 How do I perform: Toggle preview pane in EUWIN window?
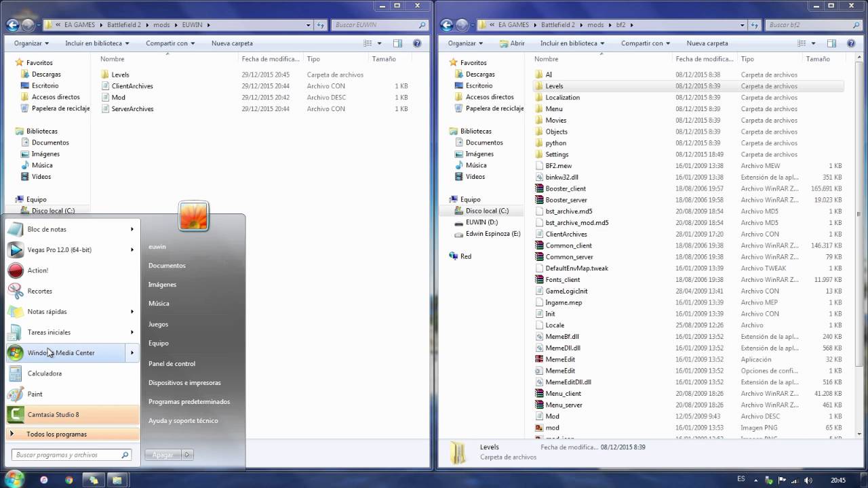click(x=397, y=43)
